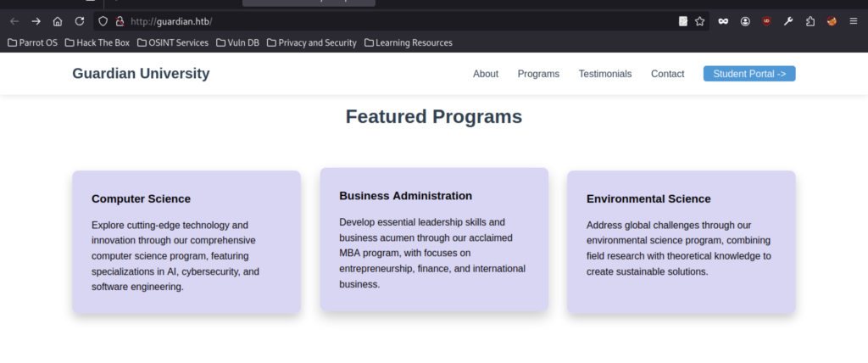Reload the guardian.htb page
Screen dimensions: 868x363
click(x=80, y=21)
